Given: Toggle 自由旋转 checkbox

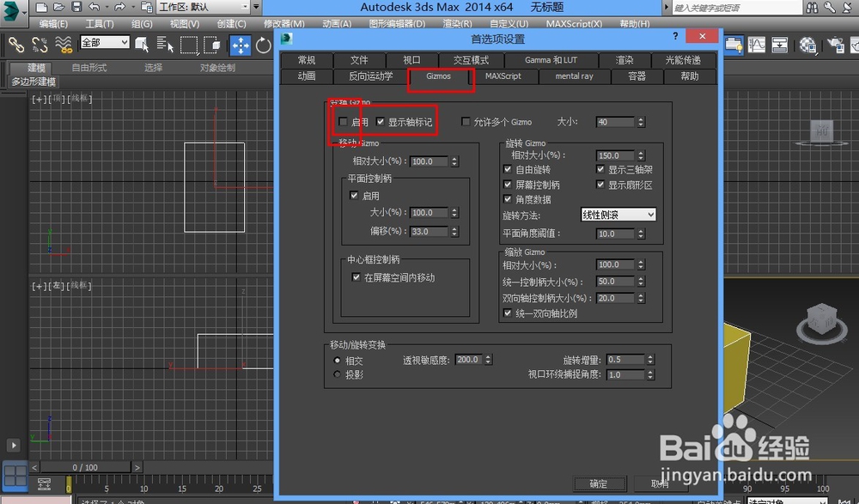Looking at the screenshot, I should pos(508,169).
